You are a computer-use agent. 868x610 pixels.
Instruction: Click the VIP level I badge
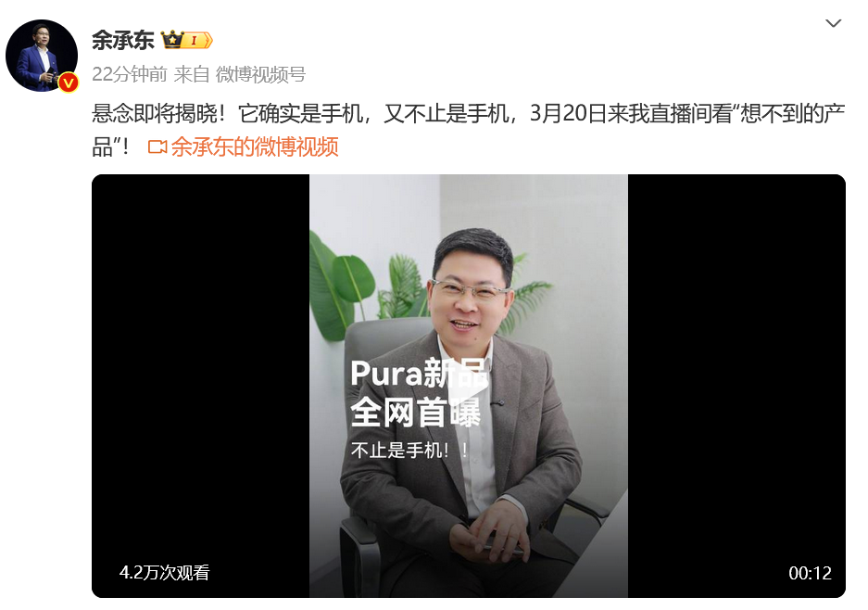(199, 41)
